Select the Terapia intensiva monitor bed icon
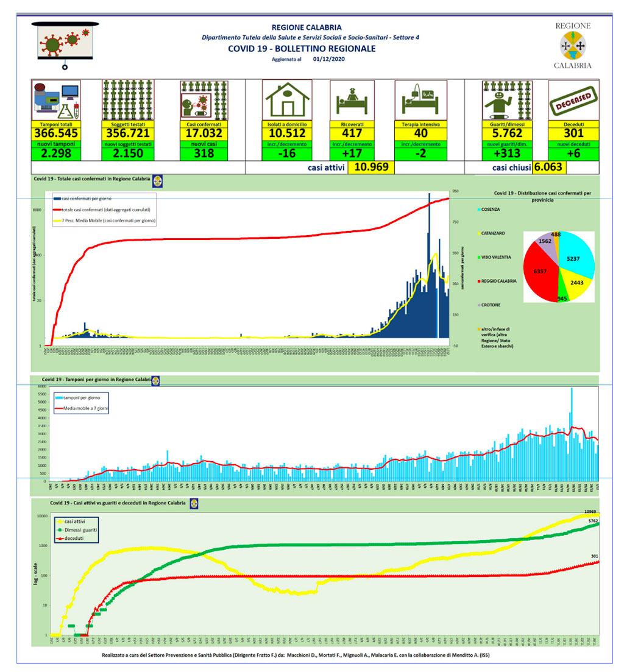This screenshot has height=672, width=624. pyautogui.click(x=420, y=101)
